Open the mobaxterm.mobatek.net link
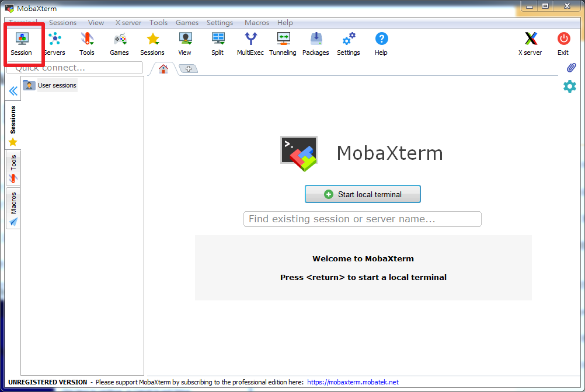Image resolution: width=585 pixels, height=392 pixels. pyautogui.click(x=353, y=382)
